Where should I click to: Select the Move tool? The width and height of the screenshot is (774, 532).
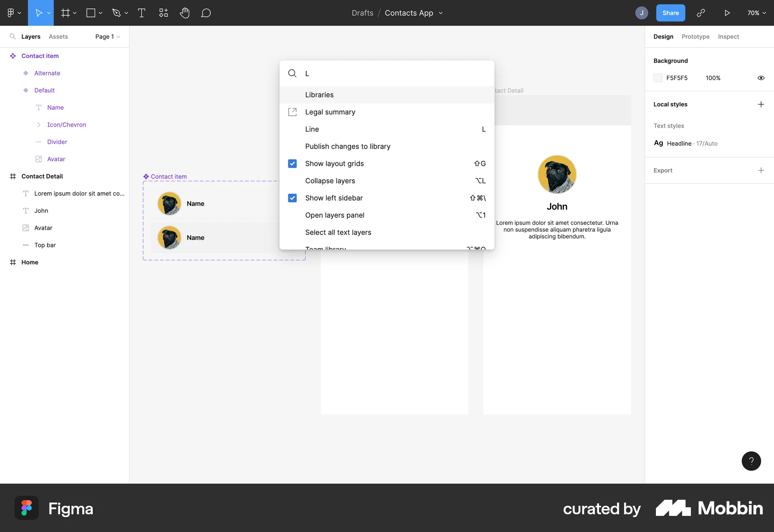(39, 12)
